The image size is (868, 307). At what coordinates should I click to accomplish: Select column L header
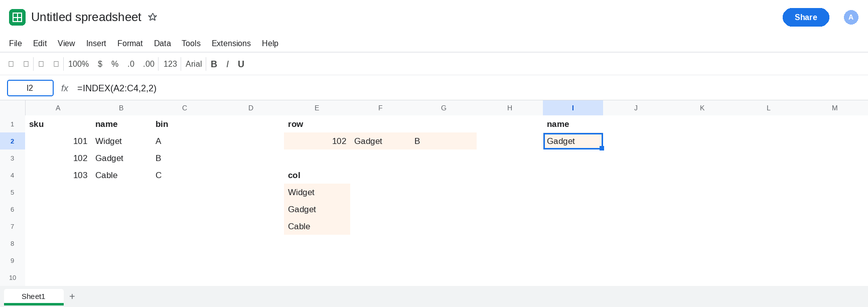tap(769, 108)
